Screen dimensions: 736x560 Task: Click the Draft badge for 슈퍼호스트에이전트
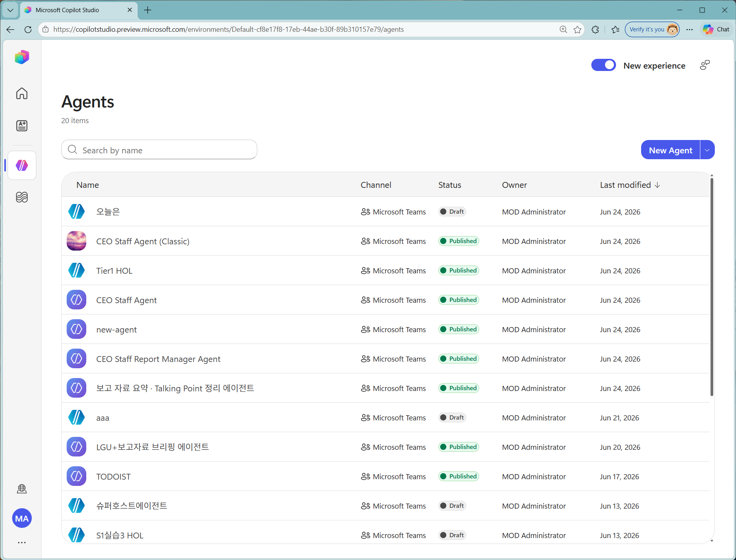point(452,506)
